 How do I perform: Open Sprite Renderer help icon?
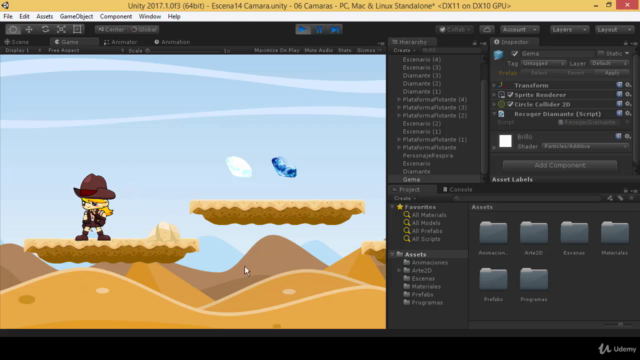[619, 95]
